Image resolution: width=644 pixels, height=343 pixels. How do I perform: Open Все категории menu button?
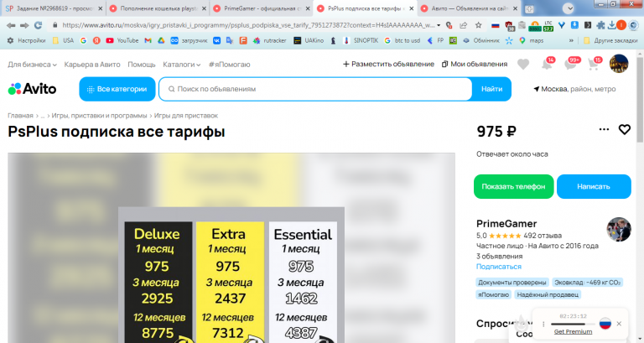pos(117,89)
